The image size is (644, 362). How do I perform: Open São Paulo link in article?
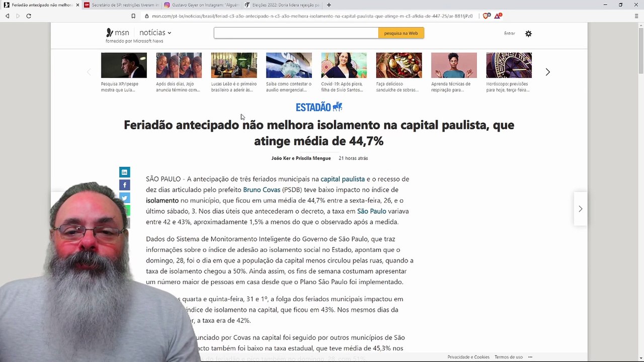tap(372, 211)
